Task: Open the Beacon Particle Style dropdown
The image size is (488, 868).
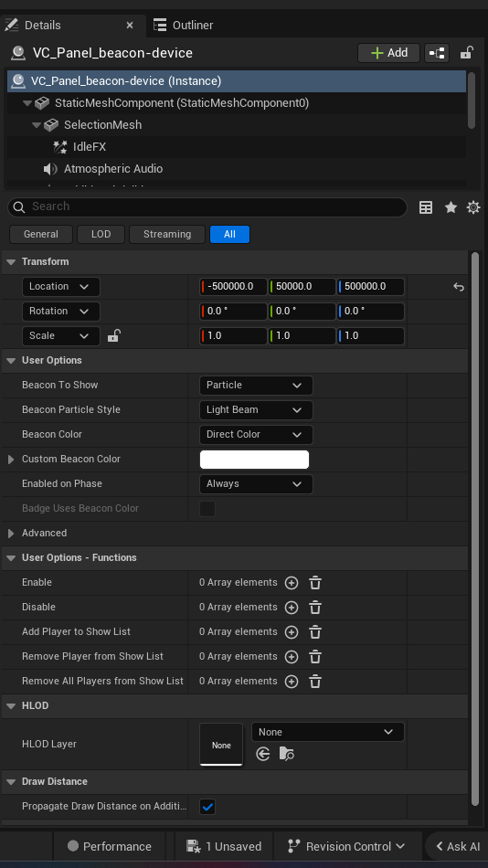Action: click(x=256, y=410)
